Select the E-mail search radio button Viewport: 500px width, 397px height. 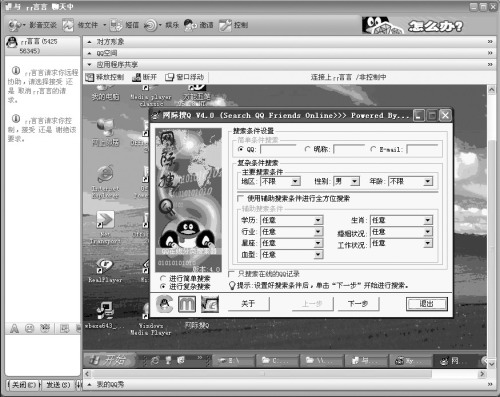(373, 149)
